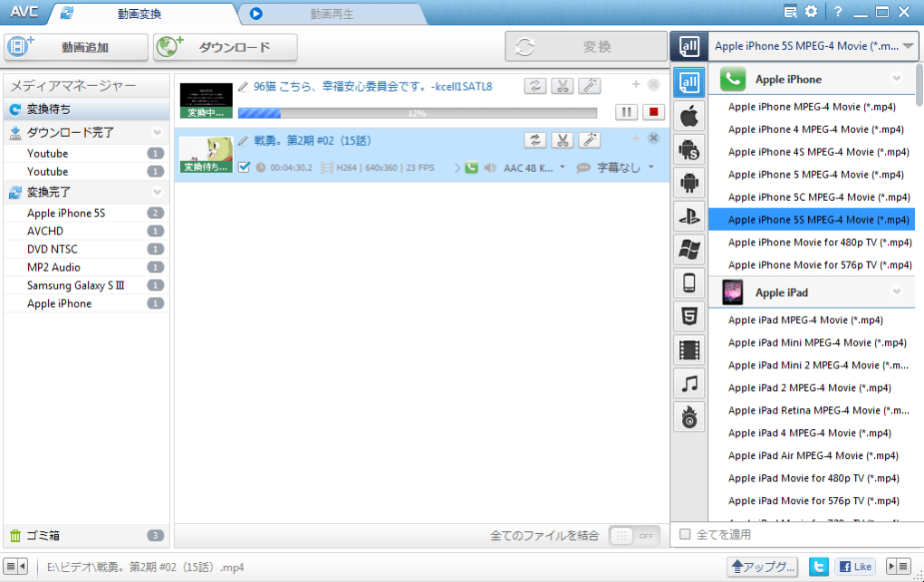Open the output profile dropdown at top
This screenshot has height=582, width=924.
click(x=813, y=46)
